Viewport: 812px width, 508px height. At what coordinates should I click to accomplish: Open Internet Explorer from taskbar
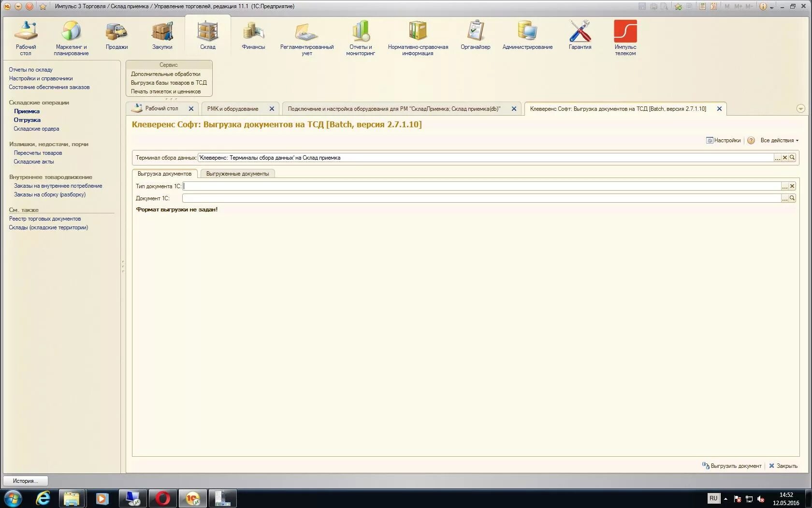point(43,498)
